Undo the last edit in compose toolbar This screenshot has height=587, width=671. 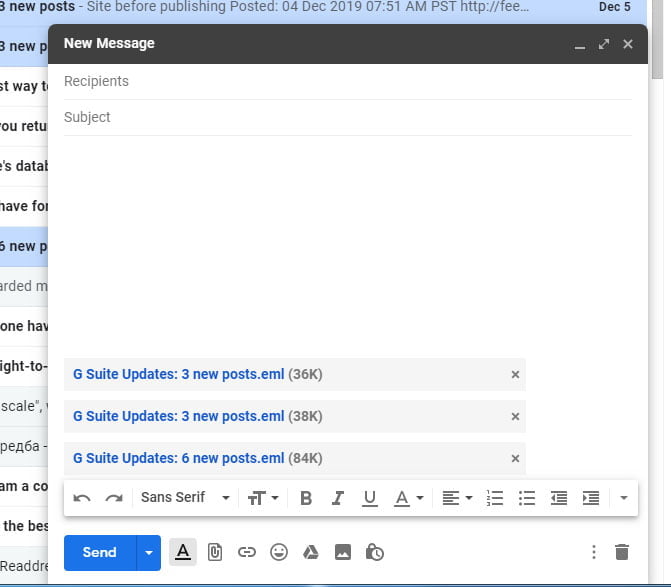coord(82,498)
